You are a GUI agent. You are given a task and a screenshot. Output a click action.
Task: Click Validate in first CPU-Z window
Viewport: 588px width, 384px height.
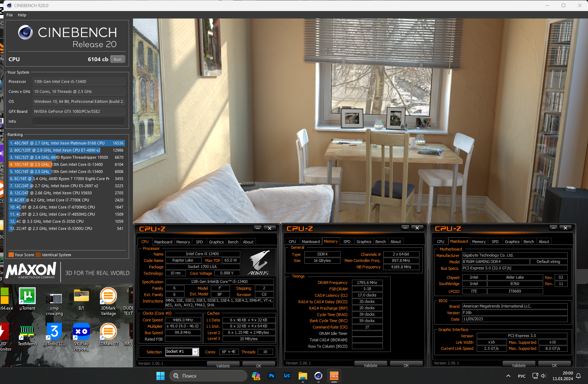click(x=223, y=365)
